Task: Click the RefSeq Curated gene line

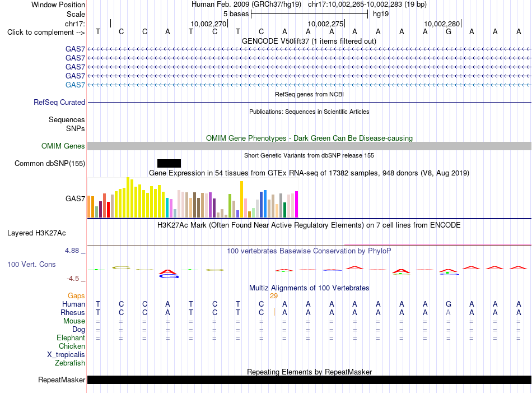Action: 309,102
